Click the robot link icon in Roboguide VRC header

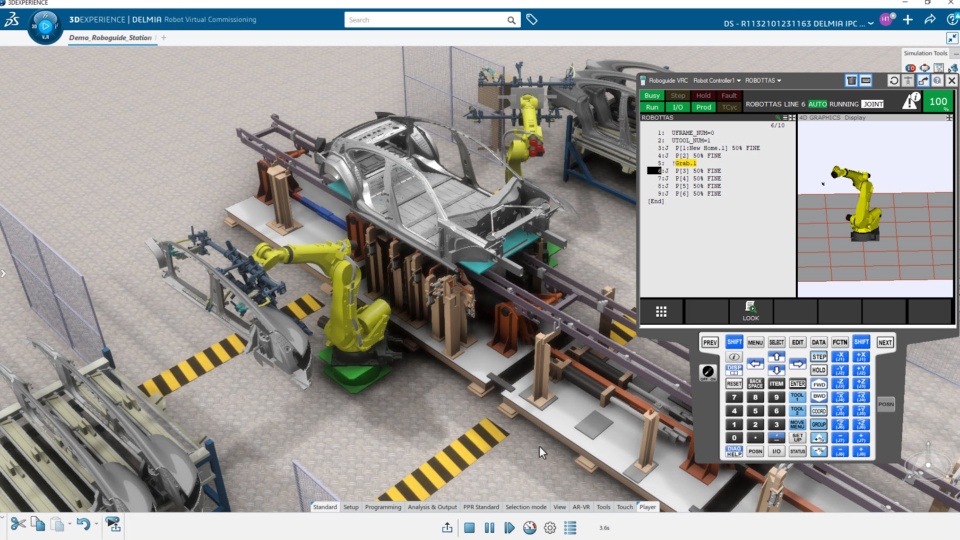coord(923,80)
